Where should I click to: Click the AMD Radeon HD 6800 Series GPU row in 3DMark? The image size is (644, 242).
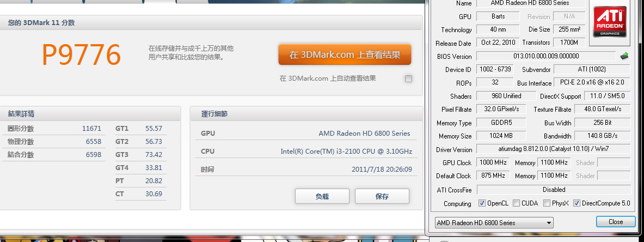click(306, 134)
